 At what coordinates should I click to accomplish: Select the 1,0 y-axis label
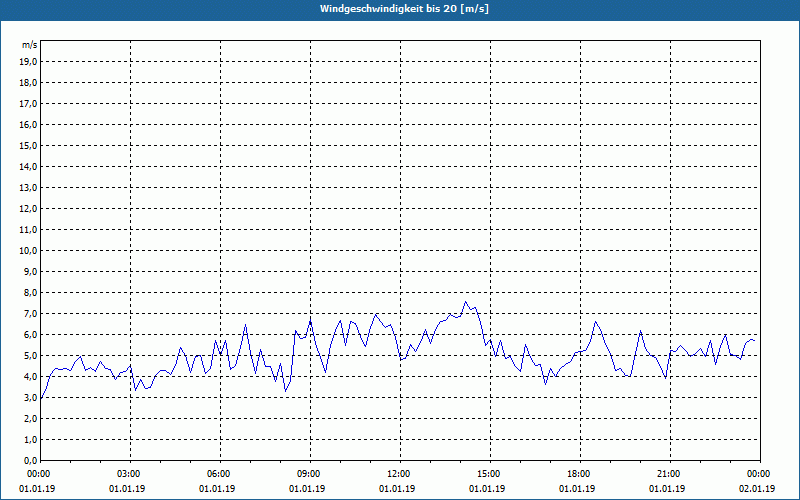[30, 439]
